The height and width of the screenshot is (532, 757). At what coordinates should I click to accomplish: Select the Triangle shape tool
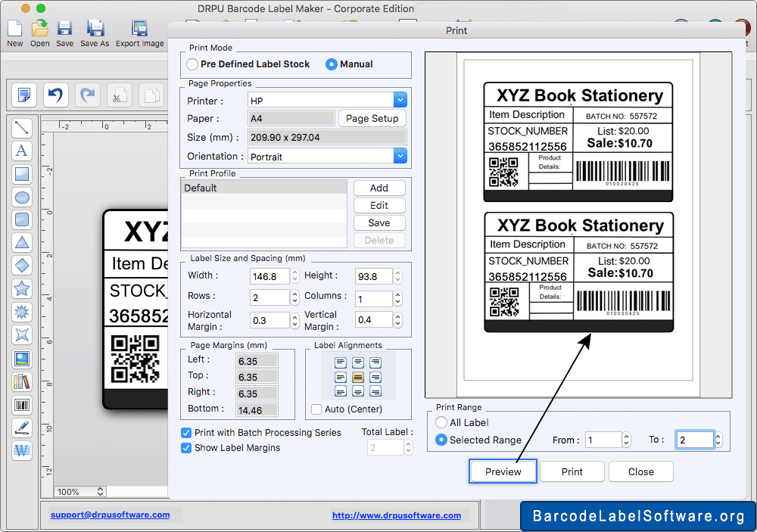point(22,242)
